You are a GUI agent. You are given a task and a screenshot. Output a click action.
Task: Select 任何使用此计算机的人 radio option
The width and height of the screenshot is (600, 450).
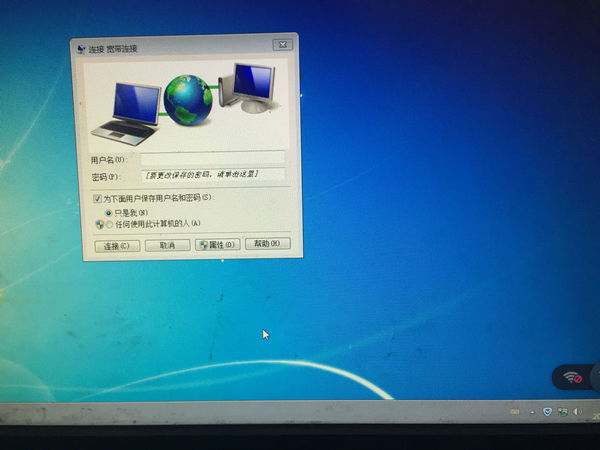tap(109, 224)
